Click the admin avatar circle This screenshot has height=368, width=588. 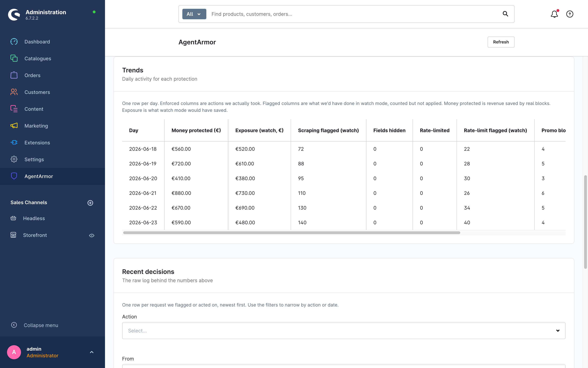(x=14, y=352)
